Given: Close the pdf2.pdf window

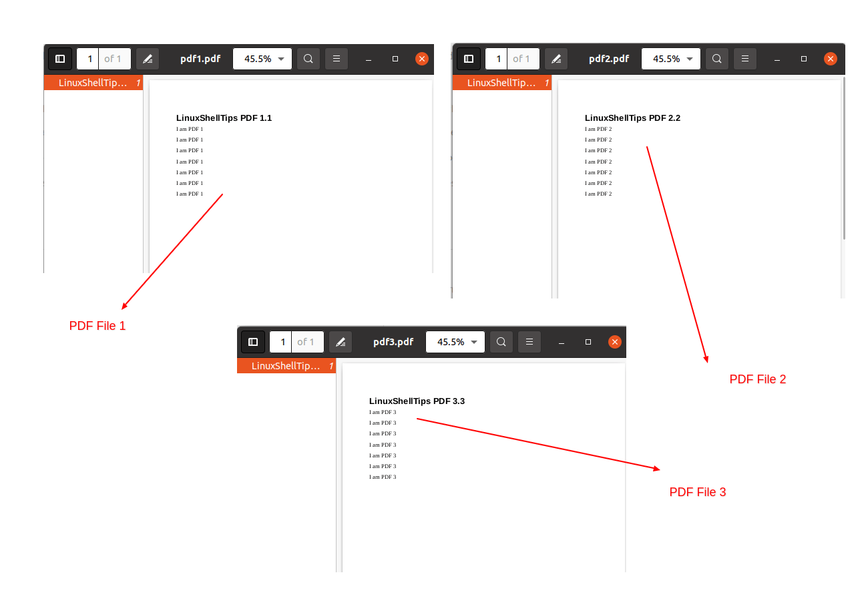Looking at the screenshot, I should (x=831, y=59).
